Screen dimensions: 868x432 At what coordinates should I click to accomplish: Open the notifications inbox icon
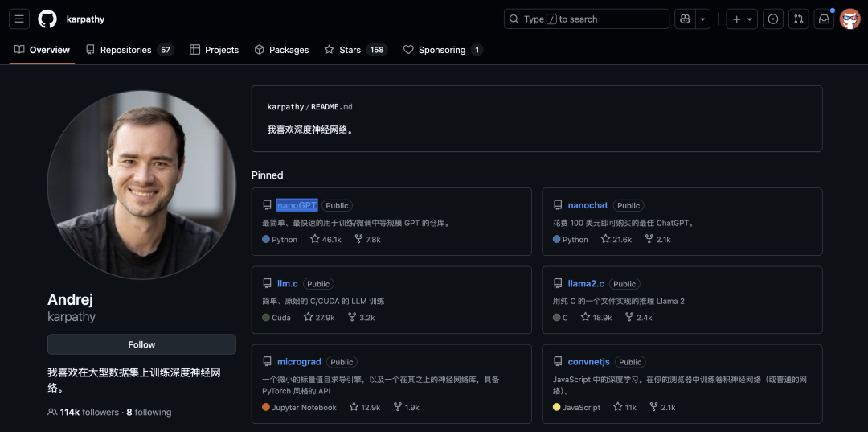pos(824,19)
